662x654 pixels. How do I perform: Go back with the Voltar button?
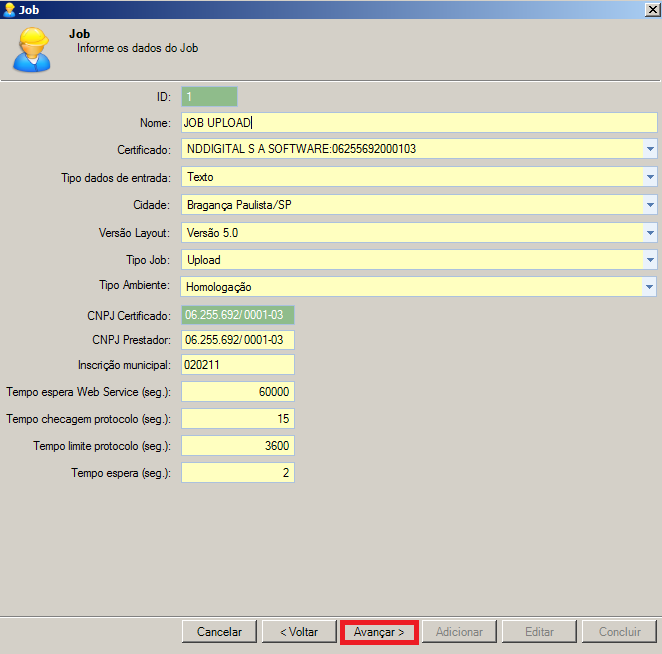(x=299, y=632)
